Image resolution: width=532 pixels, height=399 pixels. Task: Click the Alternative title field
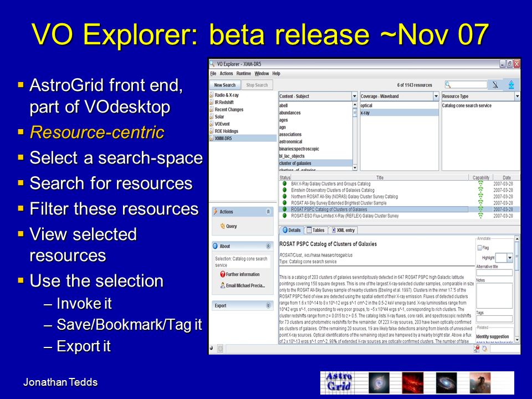point(494,273)
